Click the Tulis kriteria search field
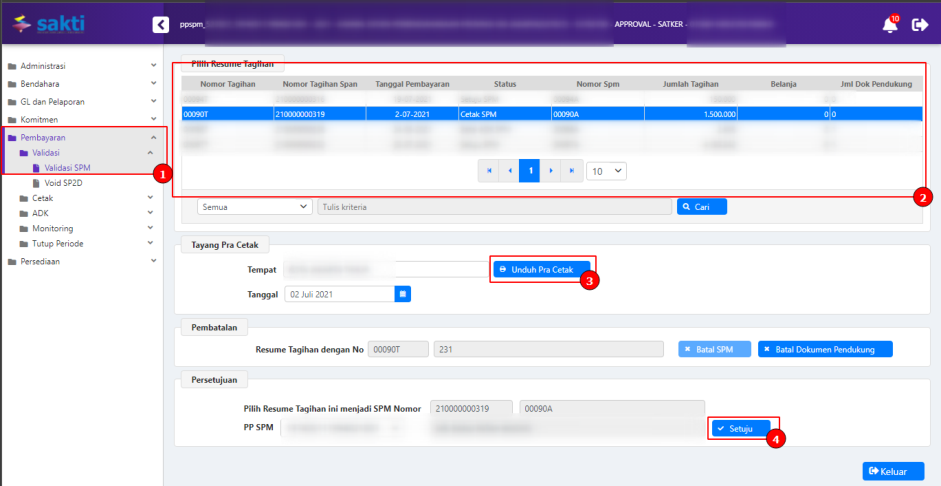Screen dimensions: 941x486 click(494, 207)
